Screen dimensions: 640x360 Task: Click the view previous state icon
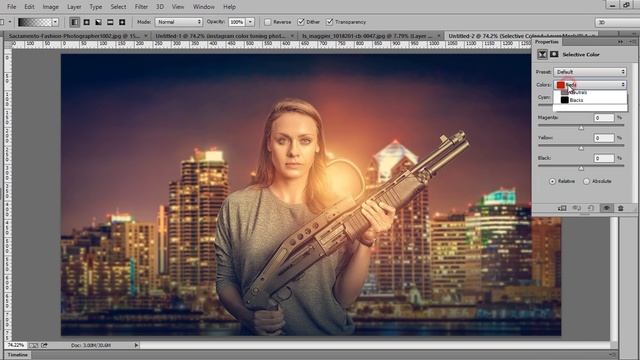point(576,208)
